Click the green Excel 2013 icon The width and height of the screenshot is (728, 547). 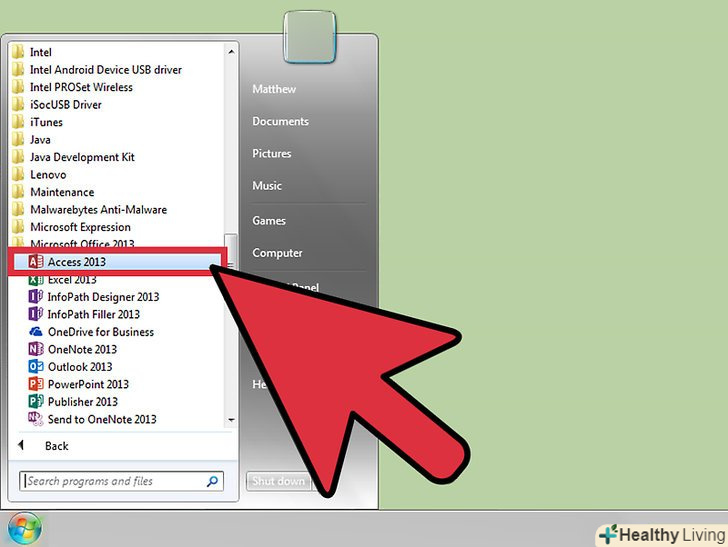tap(36, 280)
